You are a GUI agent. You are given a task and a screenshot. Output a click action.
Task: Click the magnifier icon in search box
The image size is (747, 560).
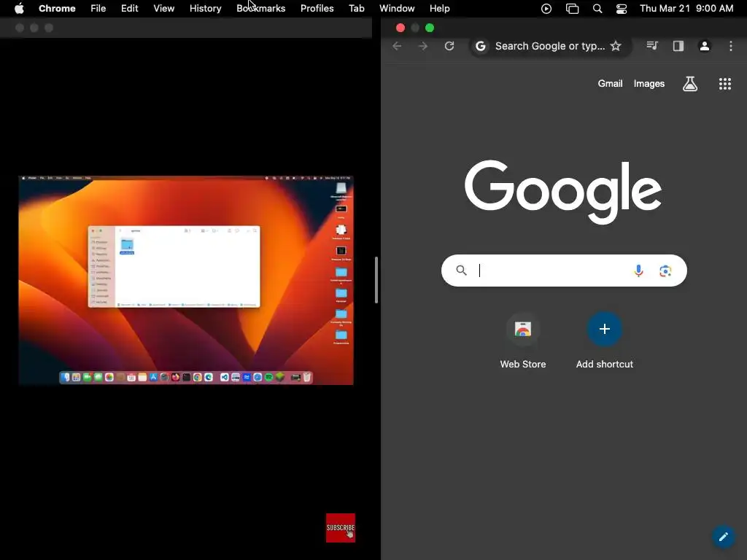461,271
